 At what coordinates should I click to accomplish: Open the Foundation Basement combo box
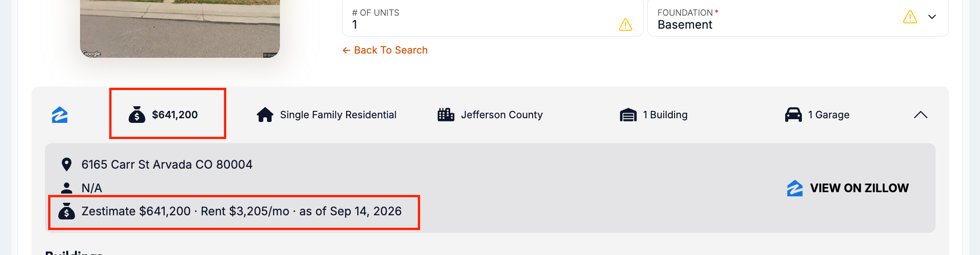click(x=798, y=18)
